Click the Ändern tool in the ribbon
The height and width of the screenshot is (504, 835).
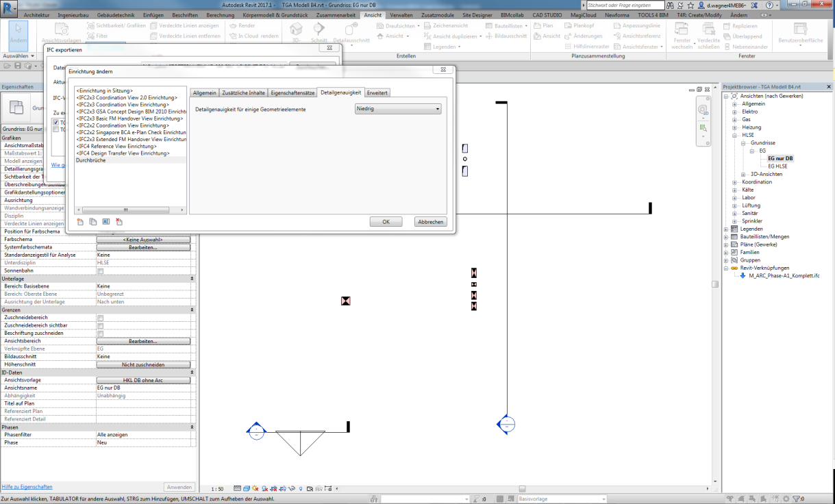tap(18, 35)
